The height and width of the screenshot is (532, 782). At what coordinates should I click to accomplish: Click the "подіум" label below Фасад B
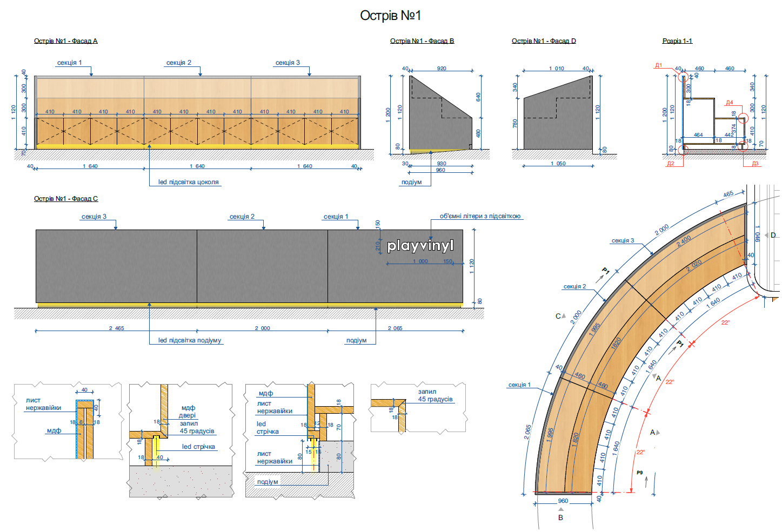pos(411,182)
